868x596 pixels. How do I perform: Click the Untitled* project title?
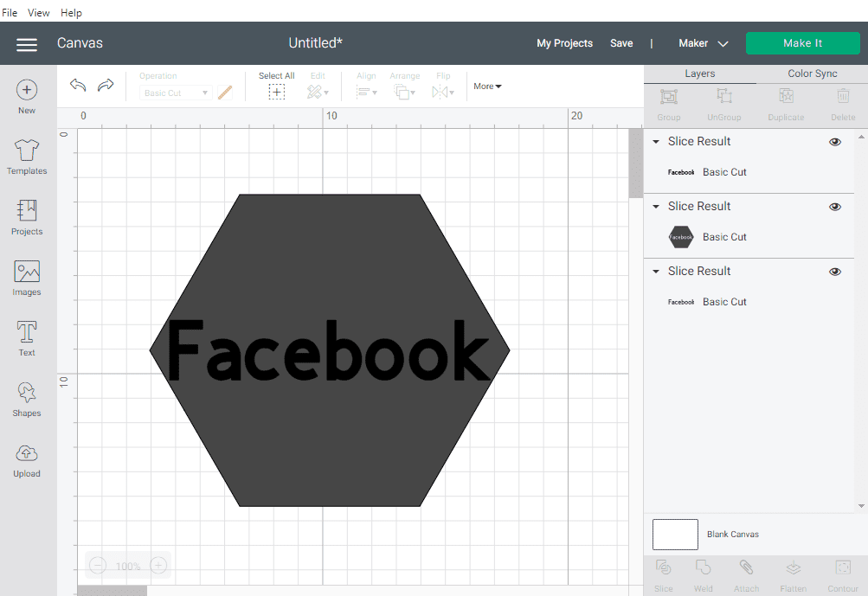click(x=316, y=43)
